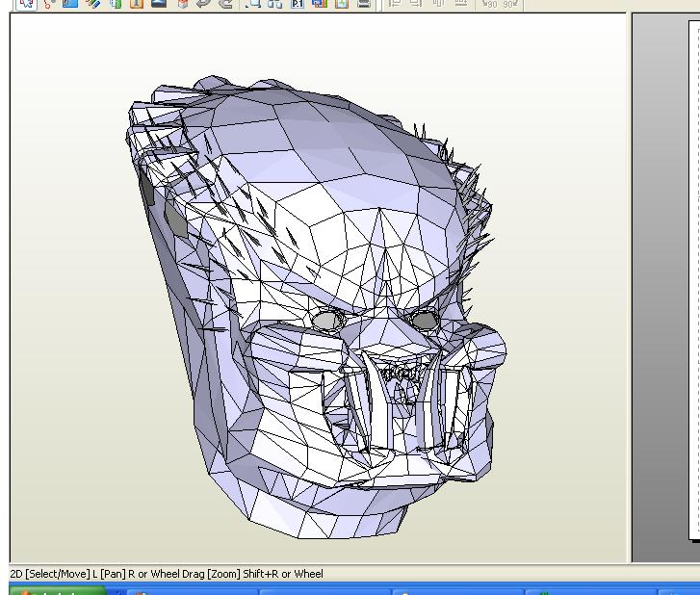This screenshot has height=595, width=700.
Task: Click the P.1 page number toolbar icon
Action: [298, 4]
